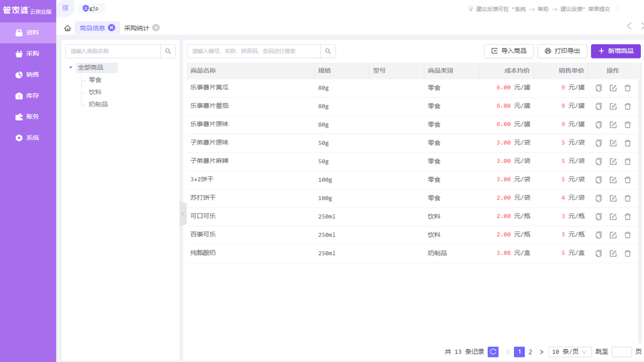Screen dimensions: 644x362
Task: Delete the 纯甄酸奶 product
Action: (x=627, y=253)
